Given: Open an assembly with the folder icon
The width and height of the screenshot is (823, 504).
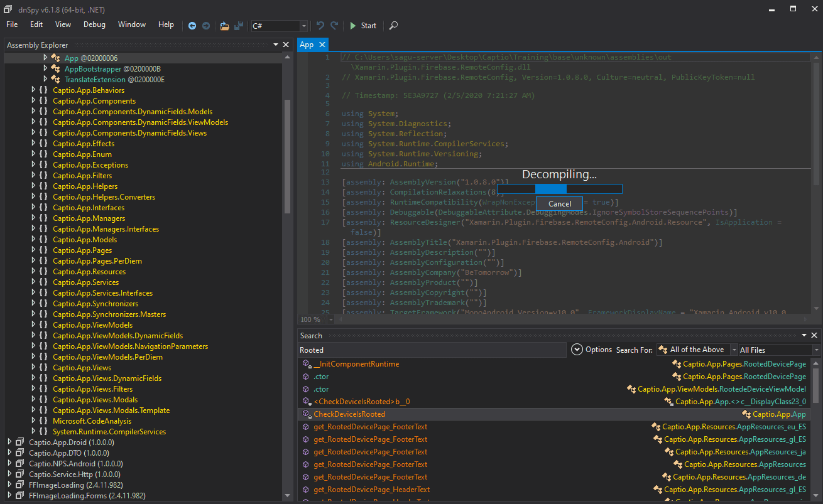Looking at the screenshot, I should pyautogui.click(x=225, y=26).
